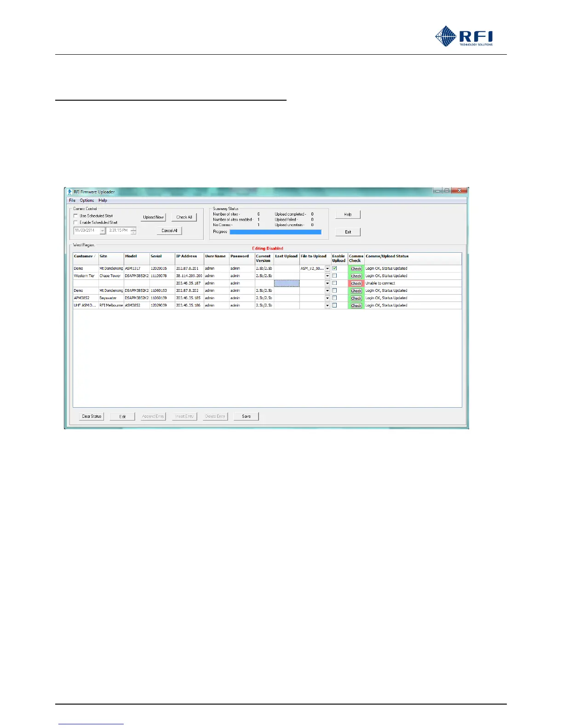Enable upload for the RFI Melbourne row
The image size is (563, 728).
coord(334,305)
